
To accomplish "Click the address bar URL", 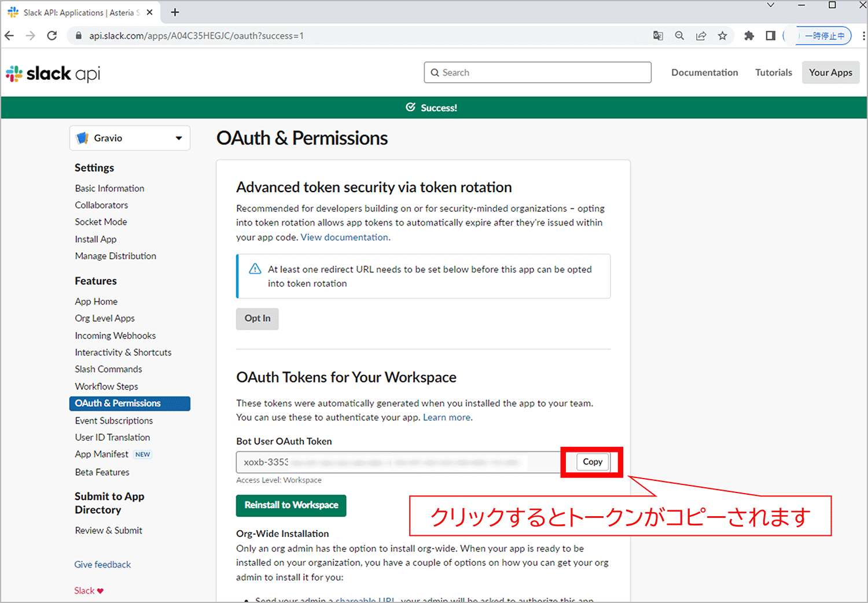I will point(196,36).
